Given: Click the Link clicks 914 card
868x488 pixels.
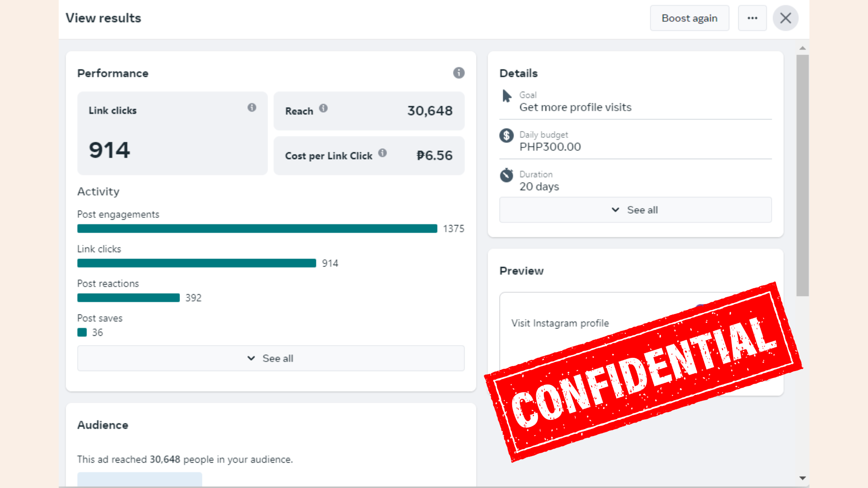Looking at the screenshot, I should click(x=172, y=133).
